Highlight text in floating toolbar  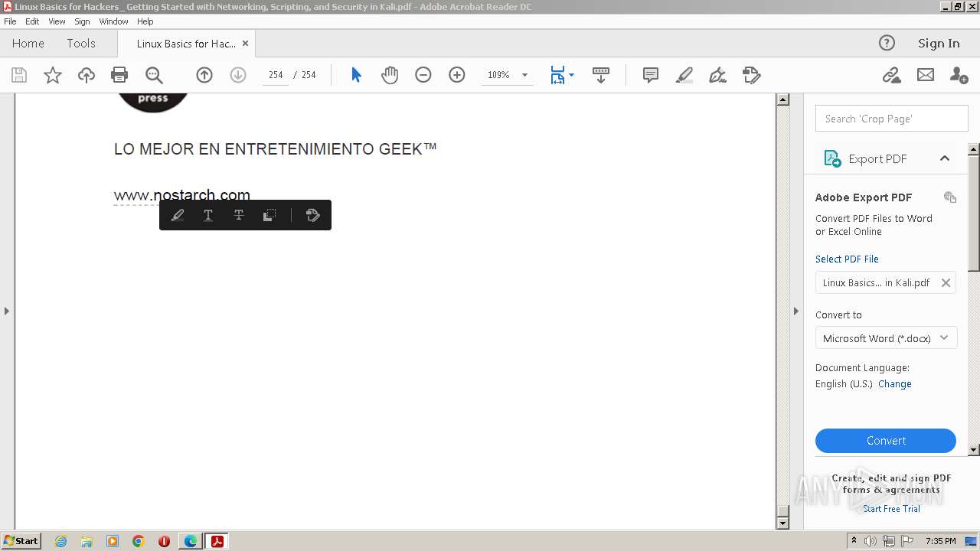click(x=178, y=216)
